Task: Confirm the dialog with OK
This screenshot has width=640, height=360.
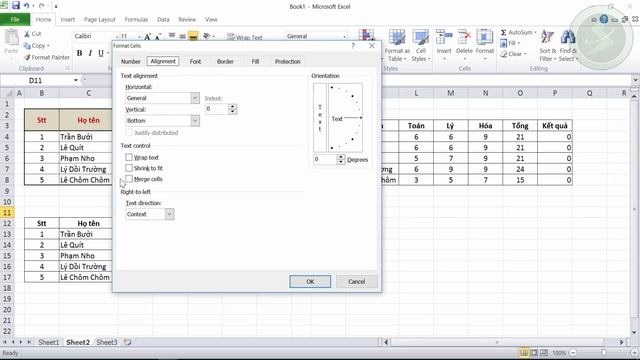Action: pyautogui.click(x=310, y=281)
